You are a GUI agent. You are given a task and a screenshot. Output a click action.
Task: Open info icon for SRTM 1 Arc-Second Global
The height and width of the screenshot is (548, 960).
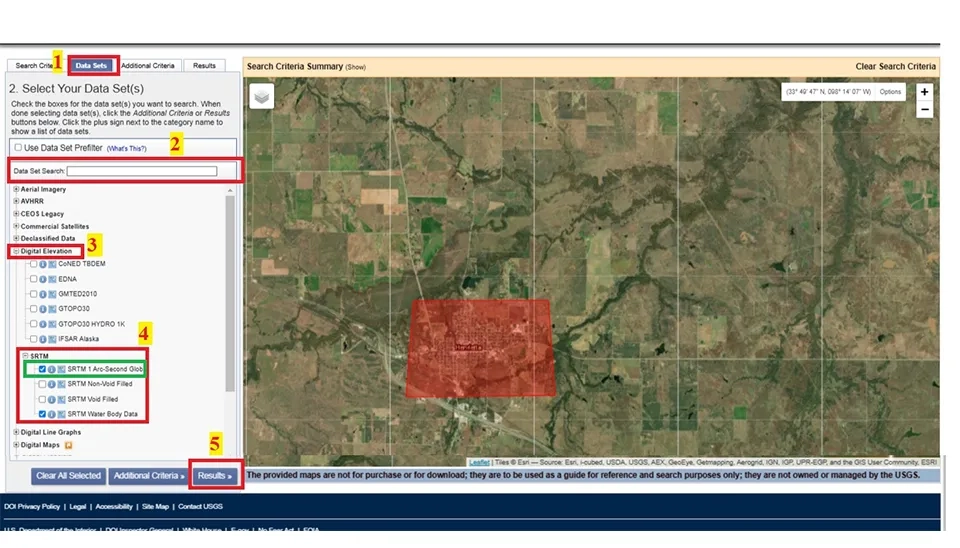point(52,370)
